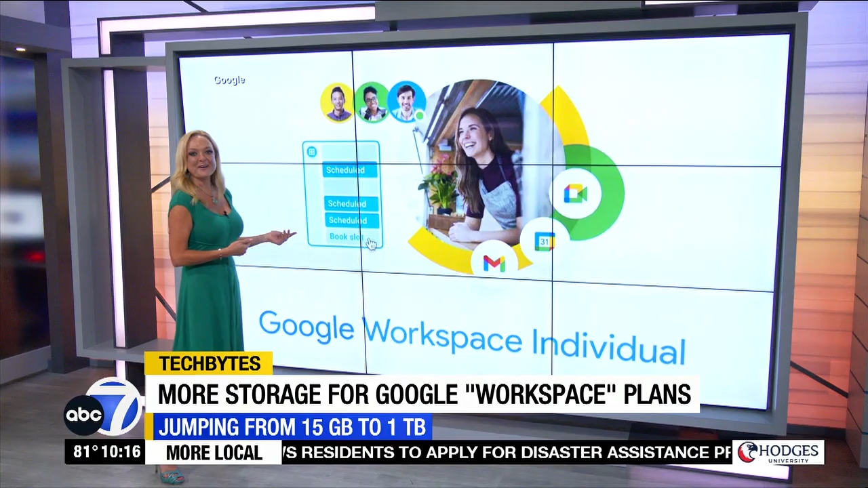
Task: Click the scrolling disaster assistance ticker text
Action: [x=507, y=452]
